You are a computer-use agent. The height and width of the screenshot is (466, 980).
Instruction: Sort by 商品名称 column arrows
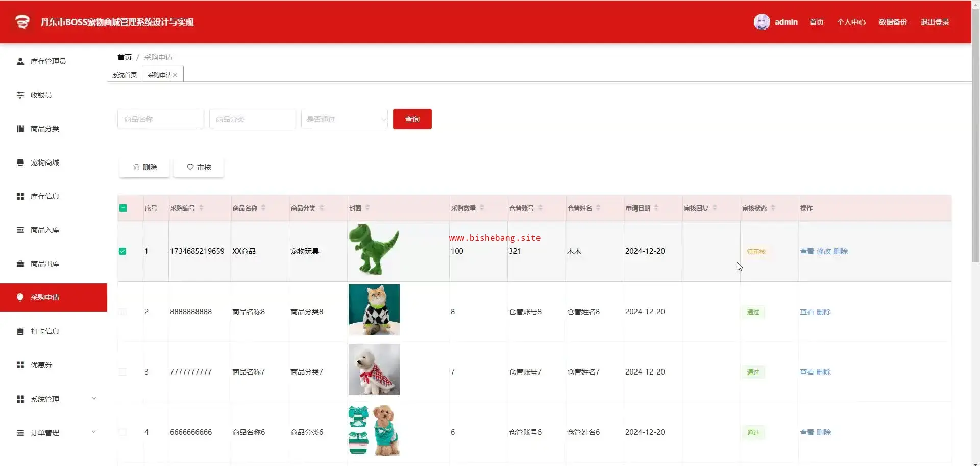point(263,208)
